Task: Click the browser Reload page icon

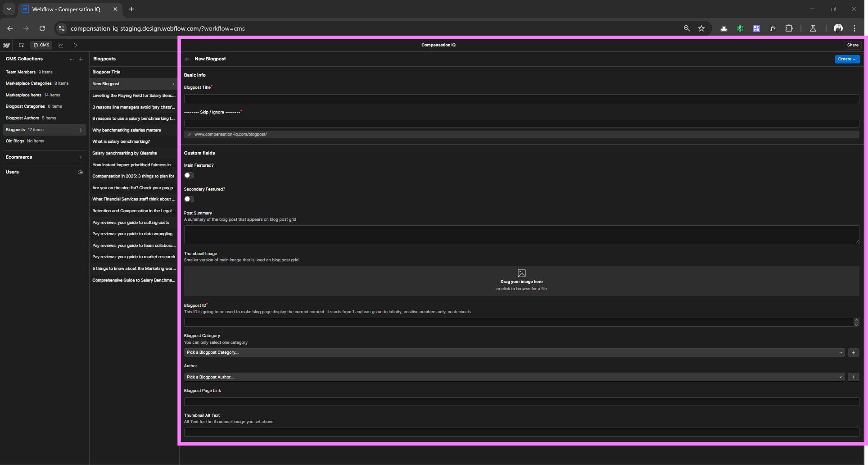Action: (x=42, y=28)
